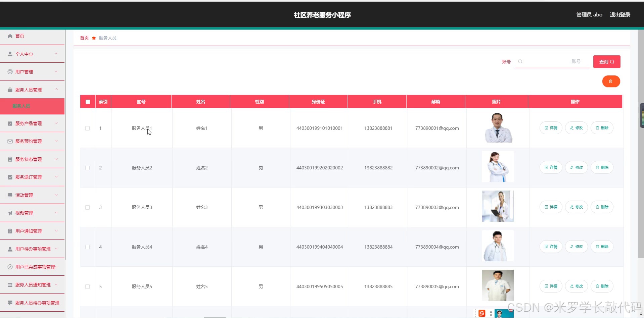
Task: Collapse the 服务人员管理 menu chevron
Action: coord(56,89)
